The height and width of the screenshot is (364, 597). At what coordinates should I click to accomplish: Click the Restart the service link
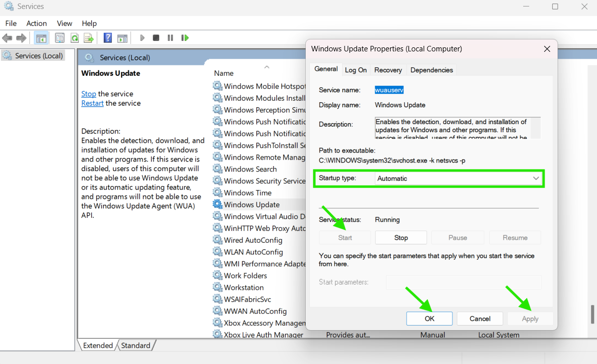92,103
